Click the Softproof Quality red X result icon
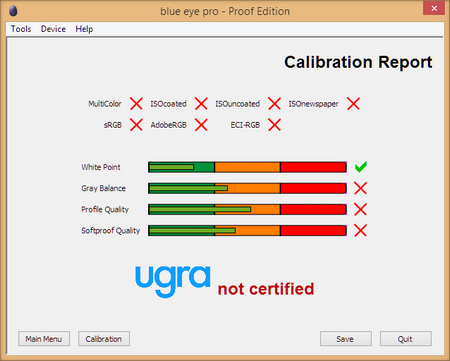The width and height of the screenshot is (450, 361). pos(360,230)
